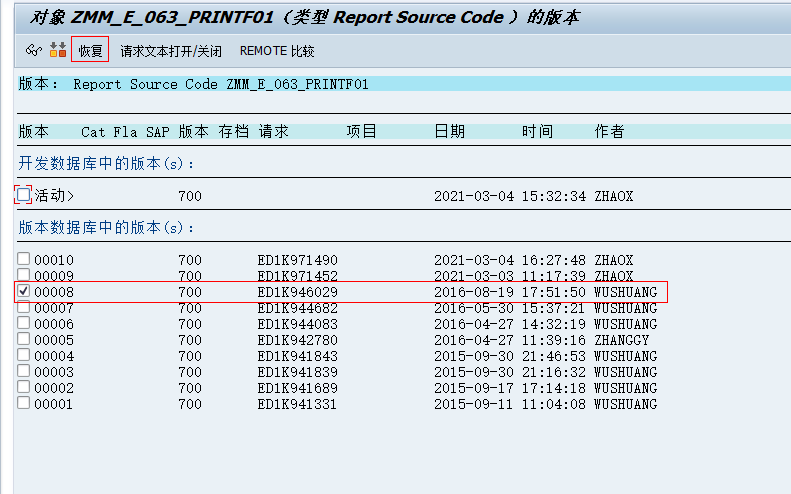This screenshot has height=494, width=791.
Task: Click the 项目 column header
Action: click(x=362, y=131)
